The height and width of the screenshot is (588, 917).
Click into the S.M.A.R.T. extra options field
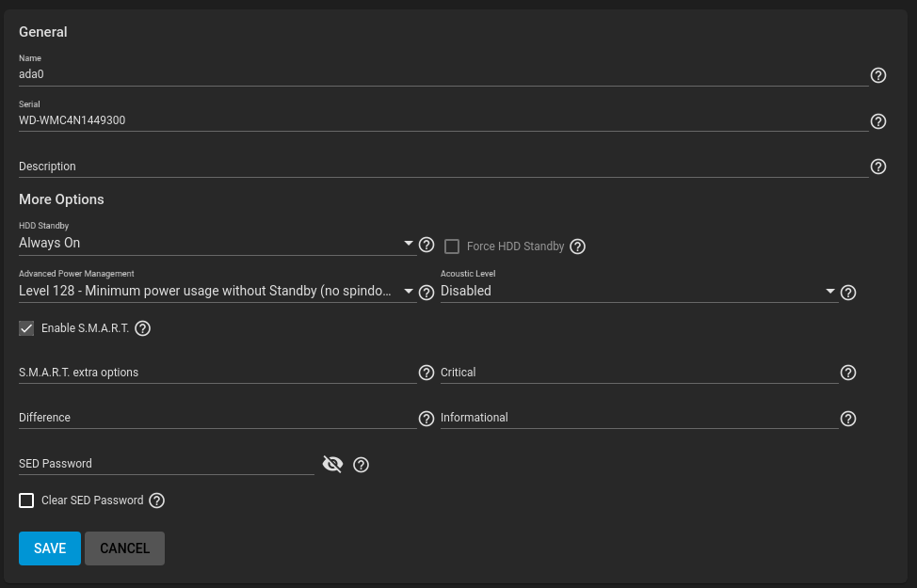point(217,373)
